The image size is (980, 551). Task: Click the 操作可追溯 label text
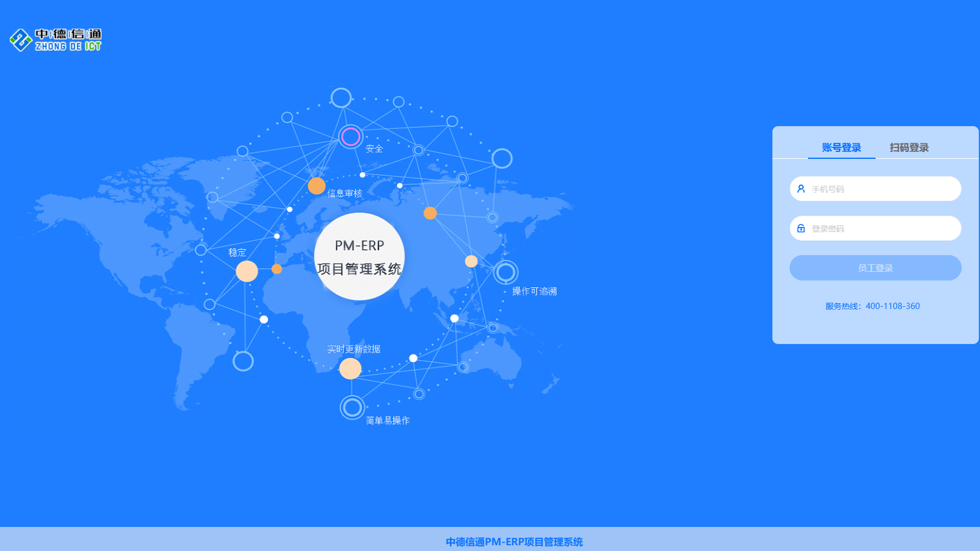pyautogui.click(x=534, y=291)
